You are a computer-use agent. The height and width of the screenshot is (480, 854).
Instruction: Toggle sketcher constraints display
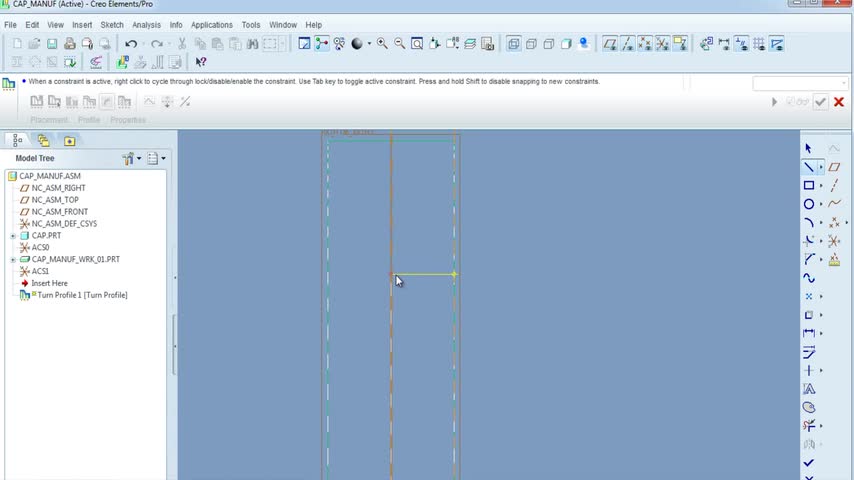741,44
